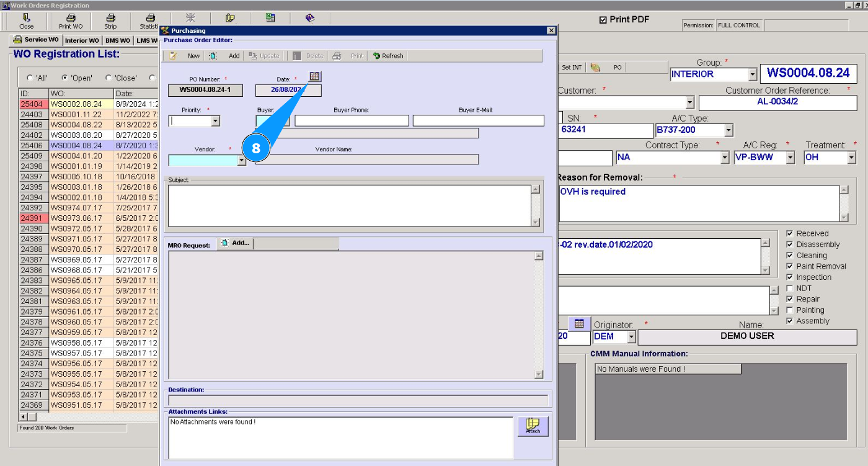Image resolution: width=868 pixels, height=466 pixels.
Task: Click the Subject box scrollbar up arrow
Action: pos(536,189)
